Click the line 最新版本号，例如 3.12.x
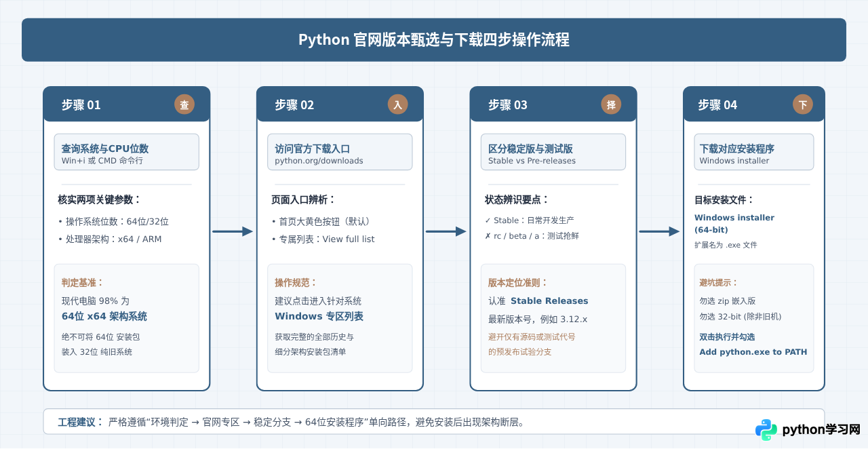This screenshot has height=449, width=868. click(539, 319)
